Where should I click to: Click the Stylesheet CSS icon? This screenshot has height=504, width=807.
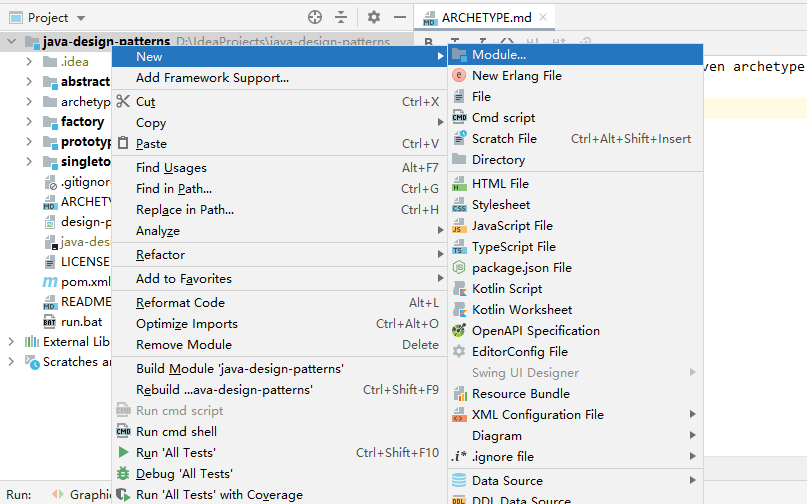tap(459, 205)
